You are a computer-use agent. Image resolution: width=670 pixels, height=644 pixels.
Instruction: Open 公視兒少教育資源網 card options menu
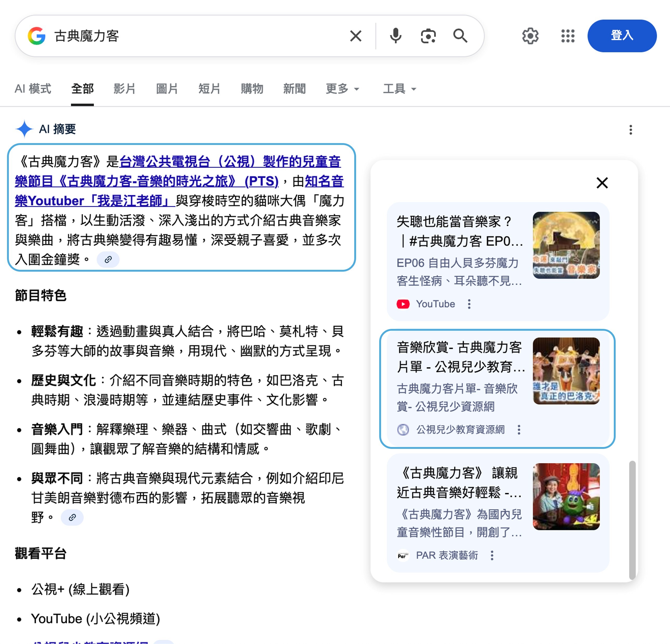click(519, 430)
